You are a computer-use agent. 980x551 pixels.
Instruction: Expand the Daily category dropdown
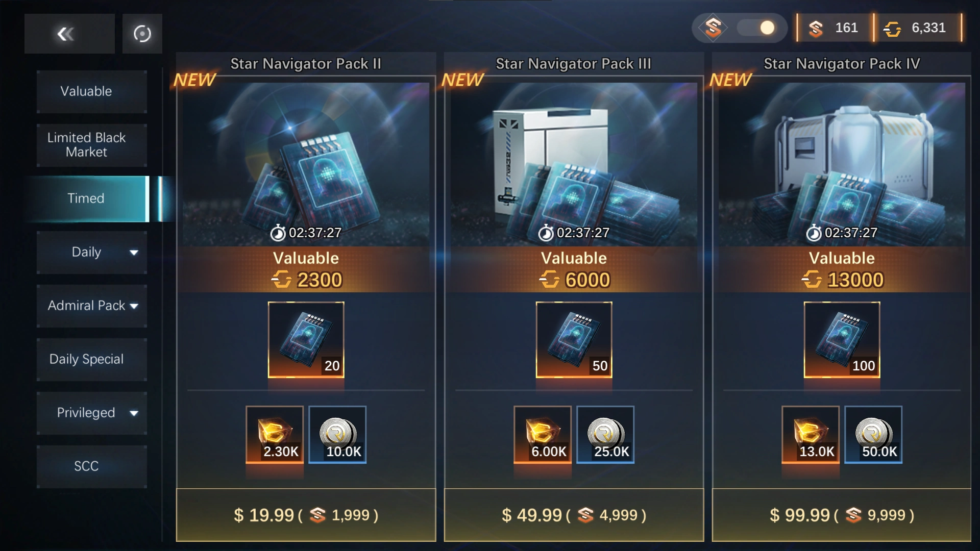134,253
